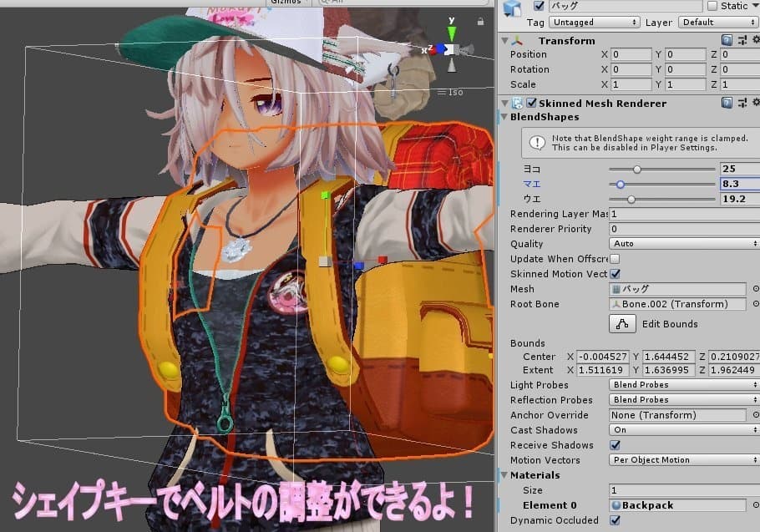Open the Layer dropdown showing Default
The height and width of the screenshot is (532, 760).
click(x=716, y=22)
